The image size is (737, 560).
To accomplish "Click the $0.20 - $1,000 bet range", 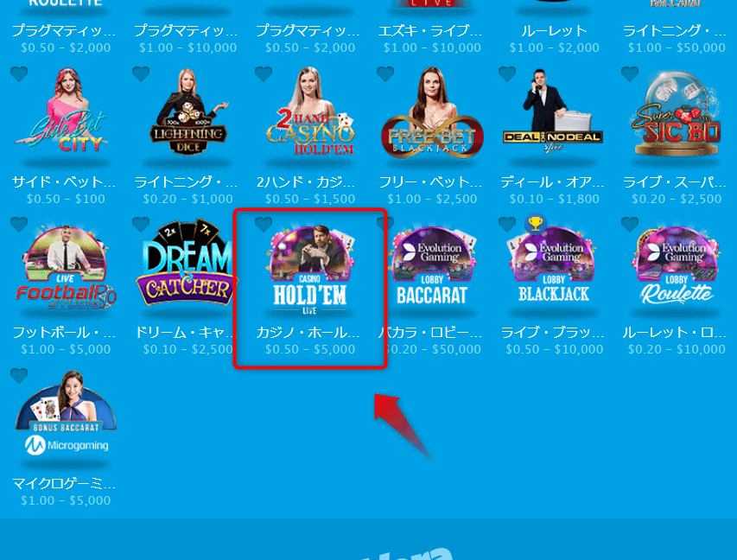I will coord(188,199).
